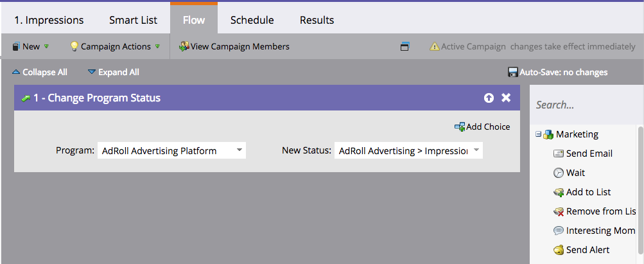644x264 pixels.
Task: Open the 1. Impressions tab
Action: [49, 20]
